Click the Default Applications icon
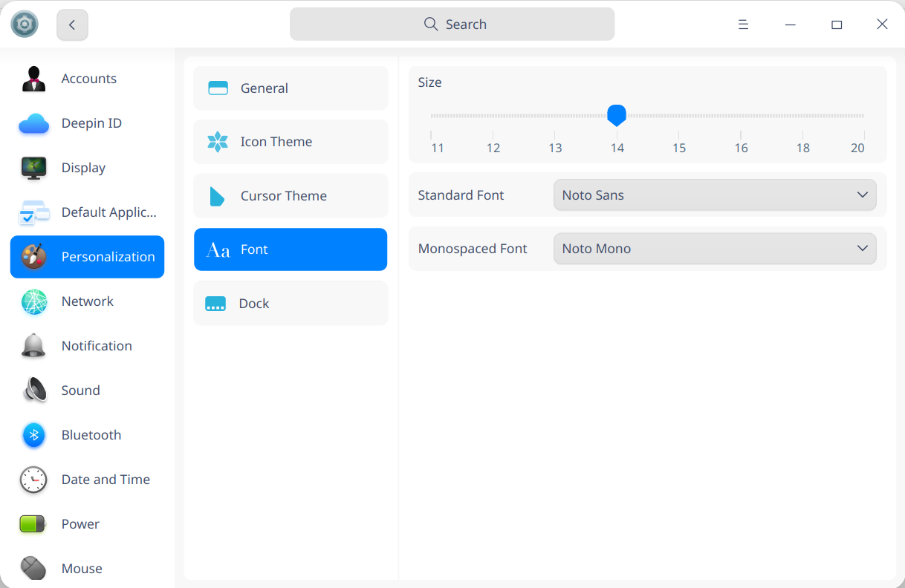 pyautogui.click(x=34, y=212)
